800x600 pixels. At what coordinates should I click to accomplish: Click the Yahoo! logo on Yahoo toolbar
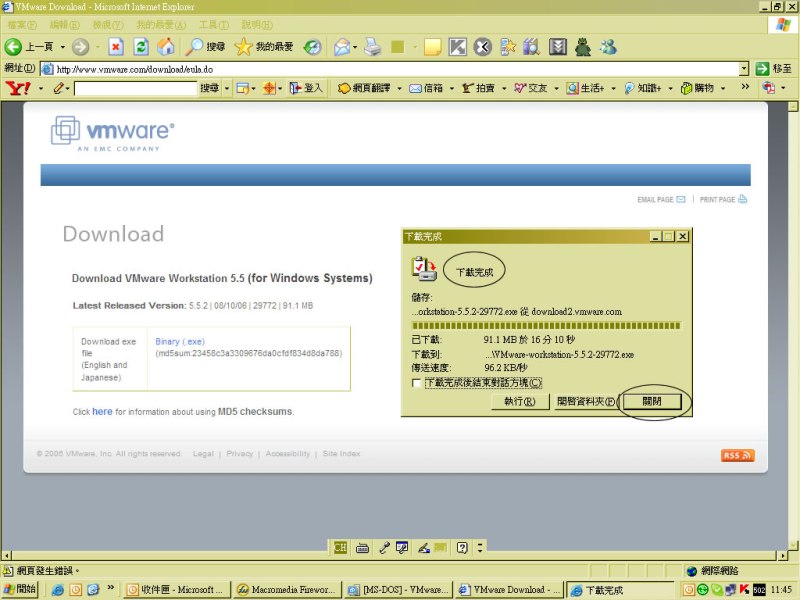click(18, 88)
